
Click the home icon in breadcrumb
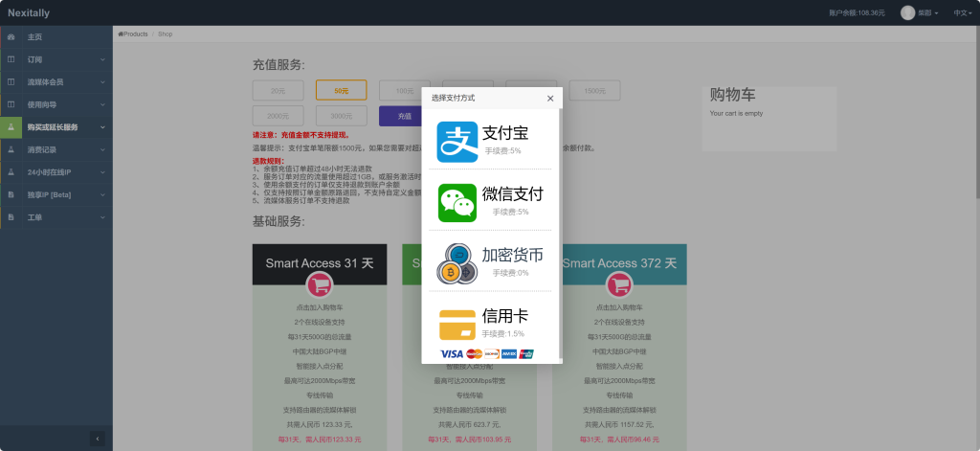pyautogui.click(x=121, y=34)
